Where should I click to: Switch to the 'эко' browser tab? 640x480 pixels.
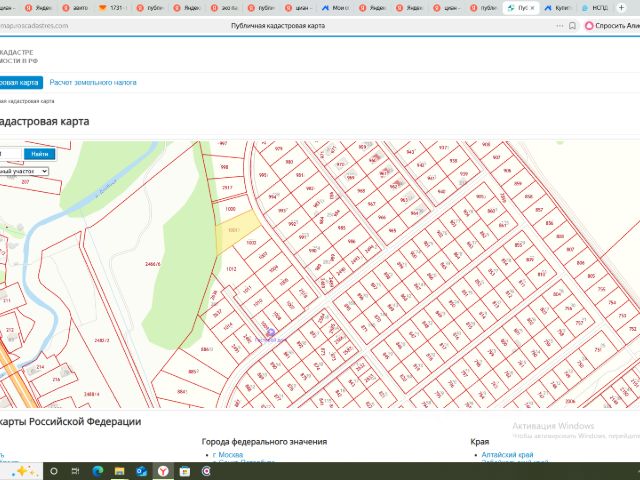coord(224,8)
